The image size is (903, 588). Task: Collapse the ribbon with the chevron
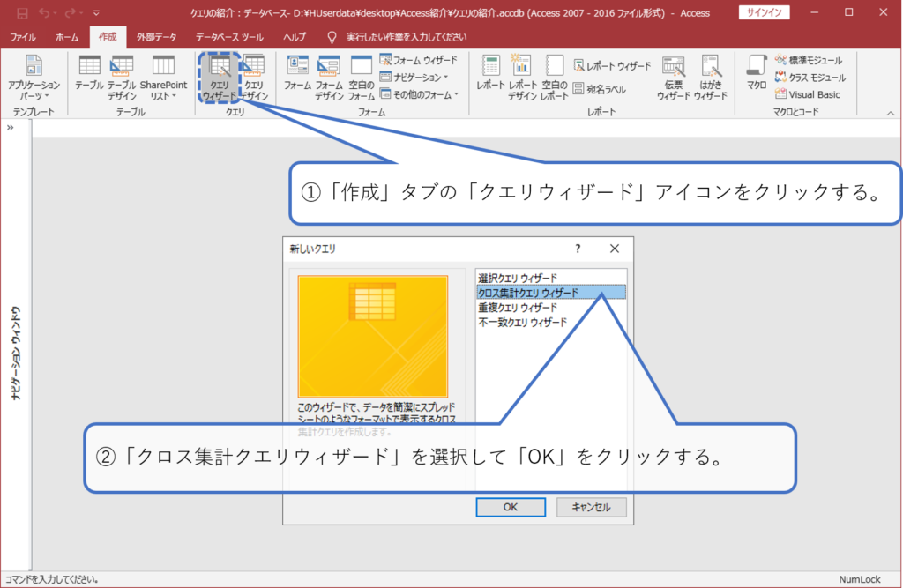(x=891, y=113)
